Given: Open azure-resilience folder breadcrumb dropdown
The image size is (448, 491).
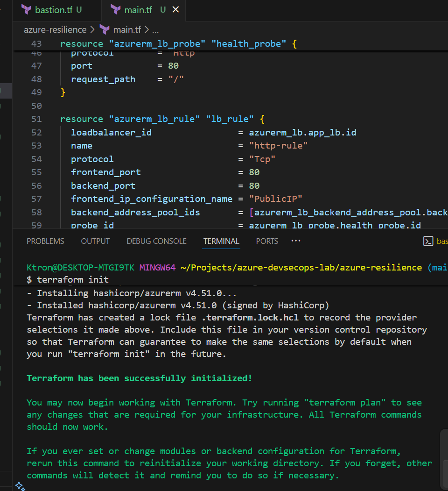Looking at the screenshot, I should click(55, 29).
